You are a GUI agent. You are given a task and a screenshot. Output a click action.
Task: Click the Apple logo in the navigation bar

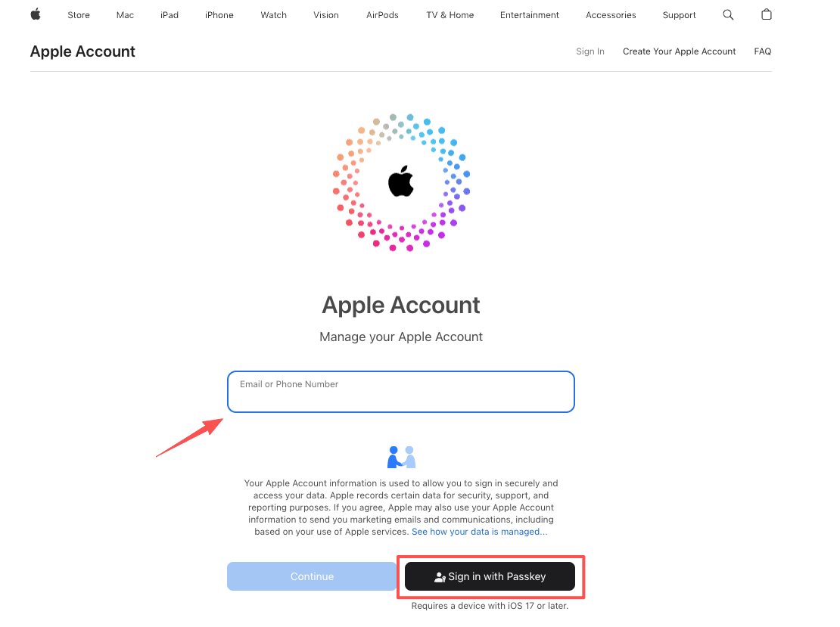(x=35, y=14)
